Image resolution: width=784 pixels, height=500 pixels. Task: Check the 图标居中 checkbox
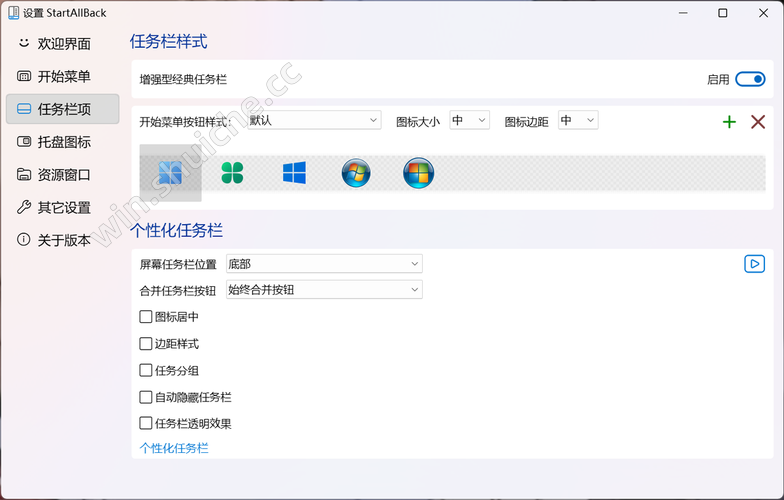coord(146,316)
